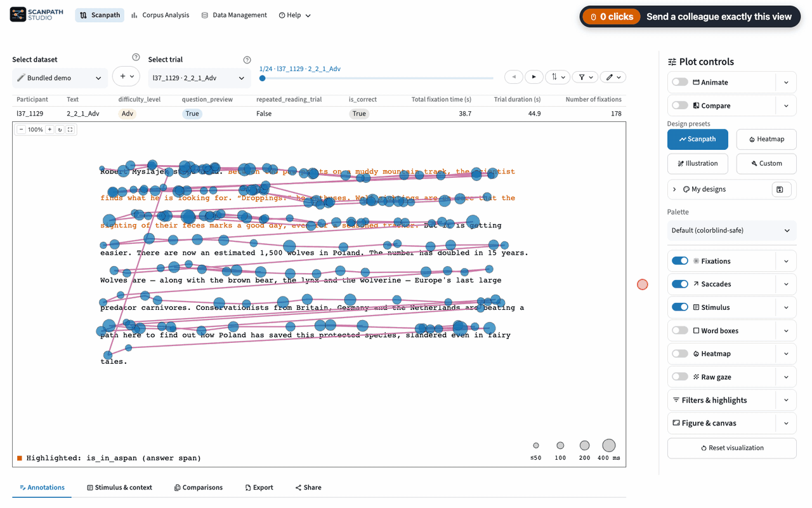Select the Heatmap design preset
Screen dimensions: 812x508
tap(766, 139)
